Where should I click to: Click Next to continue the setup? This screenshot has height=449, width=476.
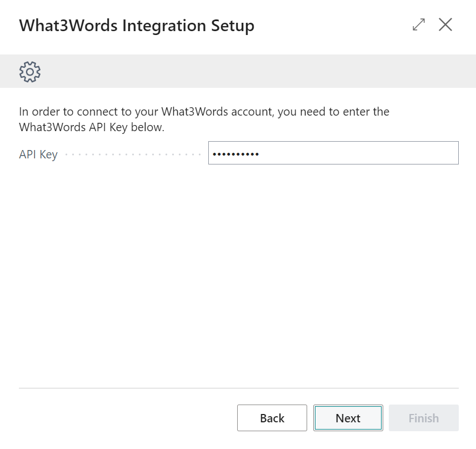click(x=348, y=418)
